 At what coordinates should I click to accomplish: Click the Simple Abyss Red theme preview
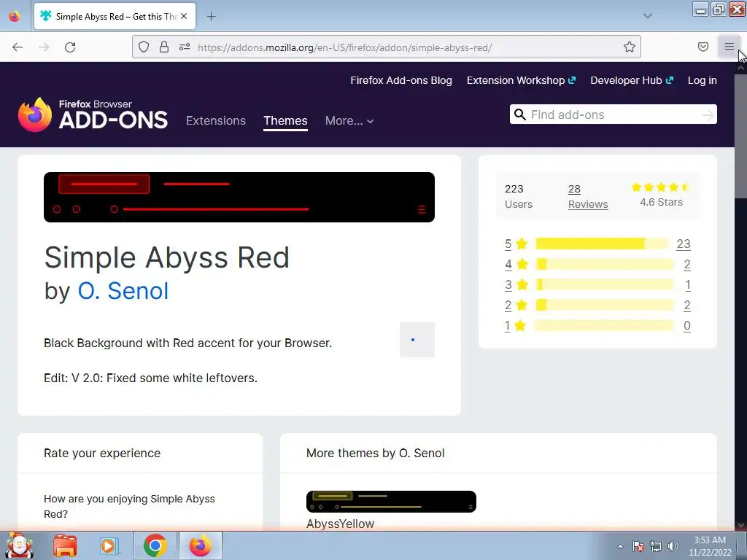(x=239, y=197)
